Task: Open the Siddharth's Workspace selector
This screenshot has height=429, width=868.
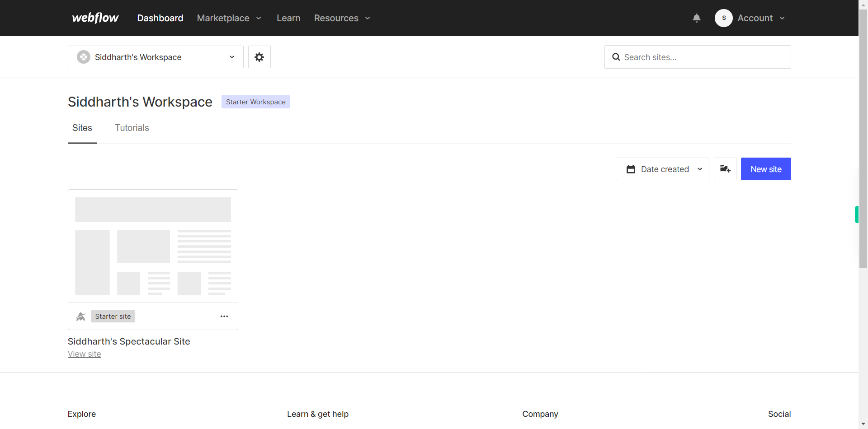Action: tap(156, 57)
